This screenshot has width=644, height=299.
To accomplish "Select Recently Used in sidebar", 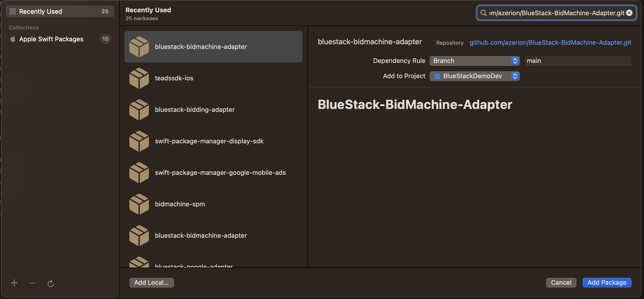I will 60,11.
